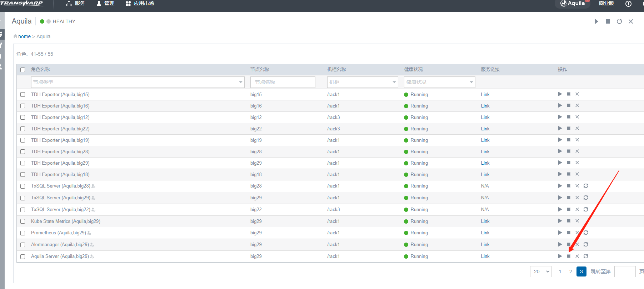Open Link for TDH Exporter (Aquila,big19)

(x=485, y=140)
